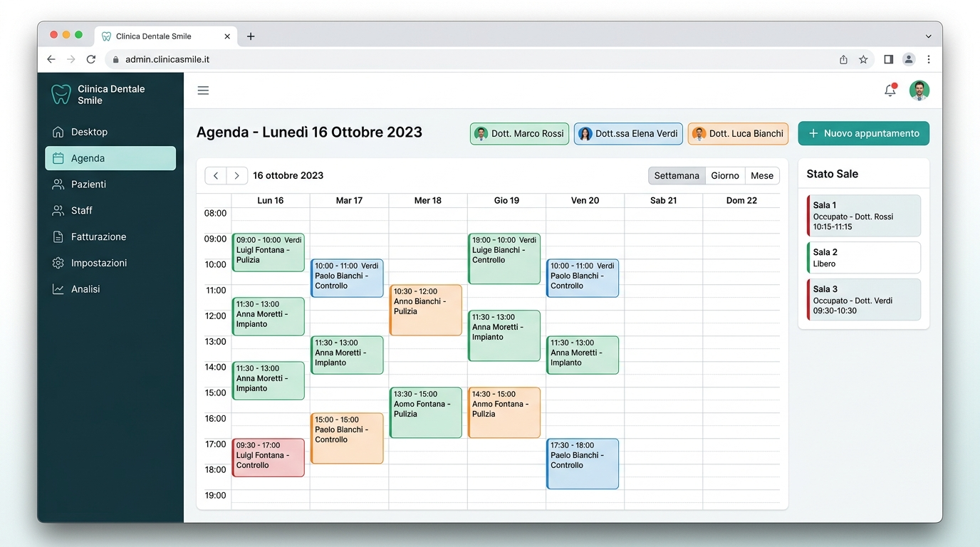Switch to Giorno view
Screen dimensions: 980x547
725,176
